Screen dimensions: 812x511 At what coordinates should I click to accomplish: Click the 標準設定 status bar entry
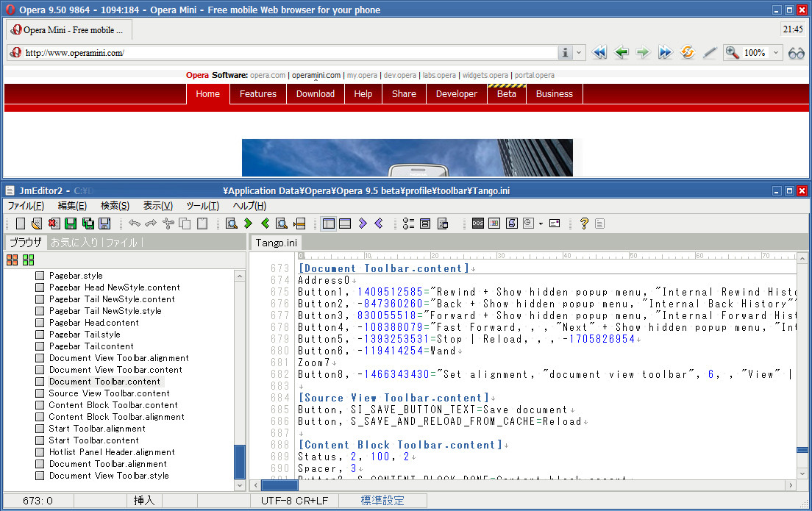click(x=382, y=501)
